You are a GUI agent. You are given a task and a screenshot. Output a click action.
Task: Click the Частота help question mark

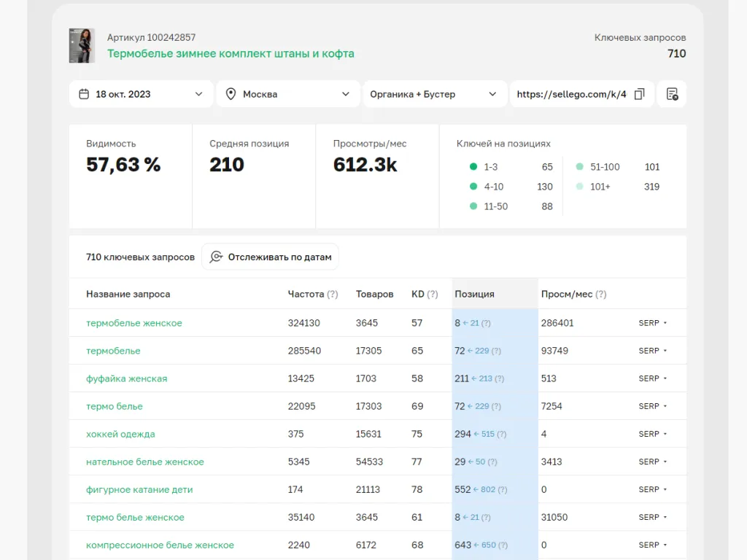pyautogui.click(x=332, y=295)
